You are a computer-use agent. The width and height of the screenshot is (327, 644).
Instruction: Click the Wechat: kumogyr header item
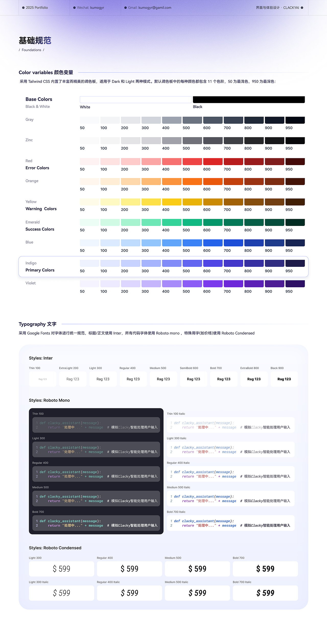coord(89,8)
